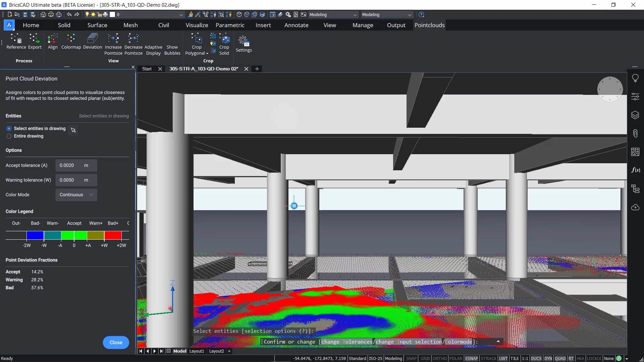Open the Crop Polygonal dropdown arrow
Viewport: 644px width, 362px height.
pos(207,53)
